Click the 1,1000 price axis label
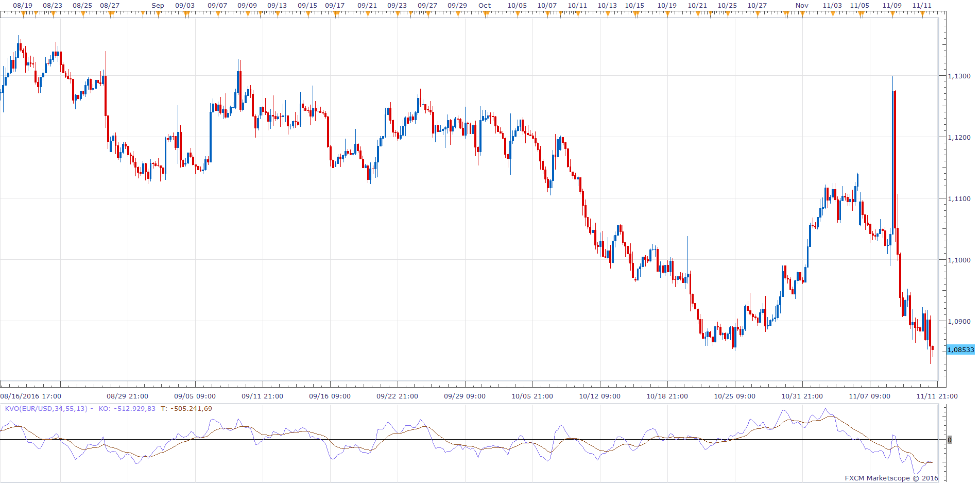The width and height of the screenshot is (980, 483). [x=959, y=260]
